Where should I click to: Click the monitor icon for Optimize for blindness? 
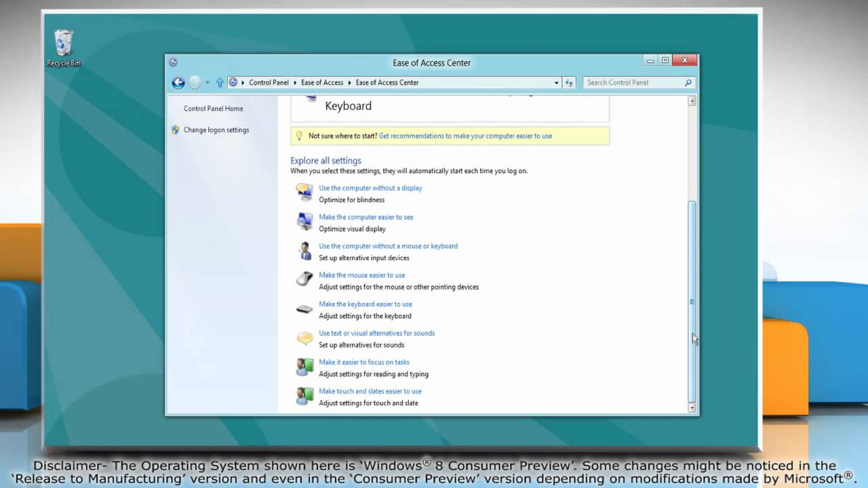pyautogui.click(x=304, y=192)
